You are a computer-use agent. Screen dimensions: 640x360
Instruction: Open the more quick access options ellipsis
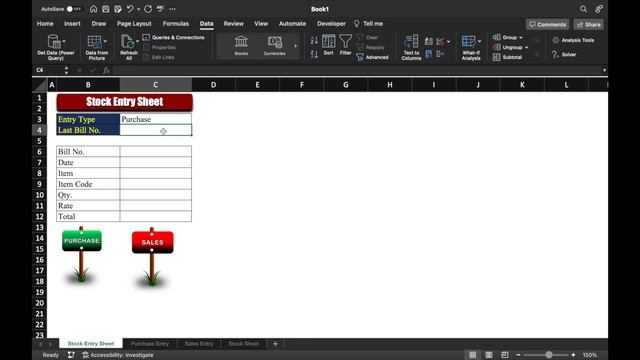(173, 9)
